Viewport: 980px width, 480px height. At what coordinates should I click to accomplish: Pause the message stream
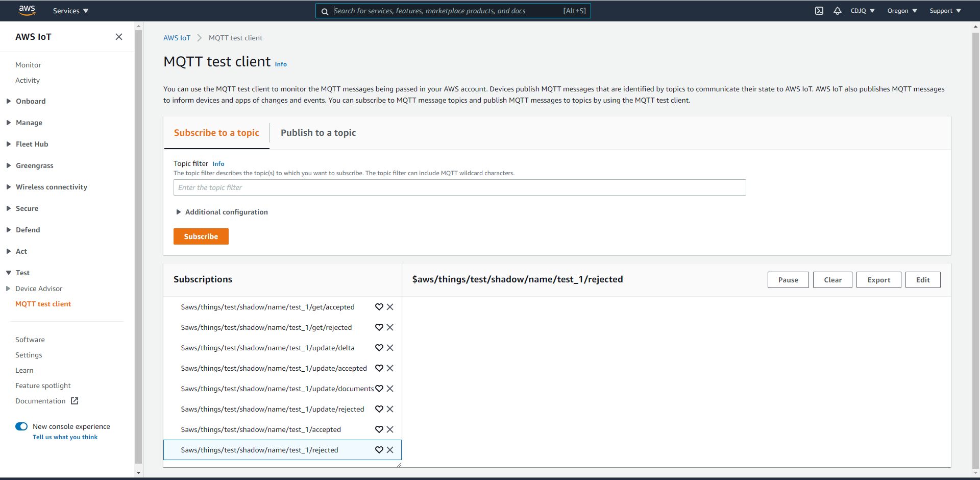[x=788, y=280]
